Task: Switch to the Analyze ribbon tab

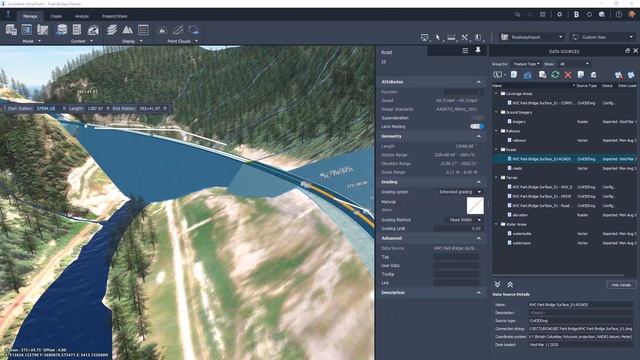Action: (x=82, y=16)
